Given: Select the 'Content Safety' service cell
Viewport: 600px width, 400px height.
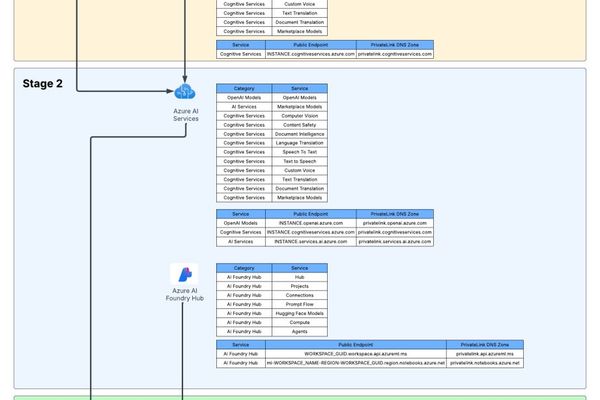Looking at the screenshot, I should [300, 125].
